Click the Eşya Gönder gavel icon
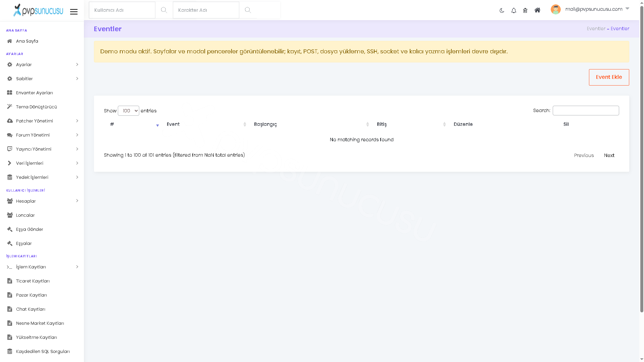The image size is (644, 362). [10, 229]
